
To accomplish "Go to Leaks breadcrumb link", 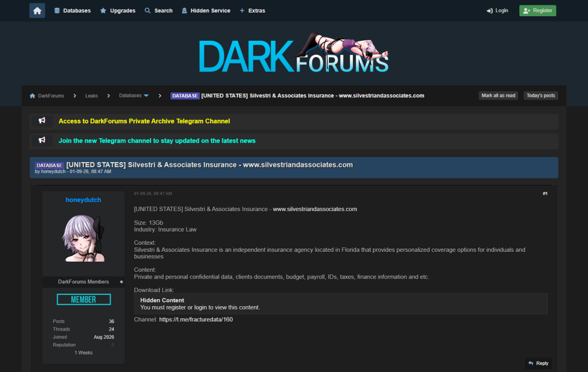I will click(91, 96).
